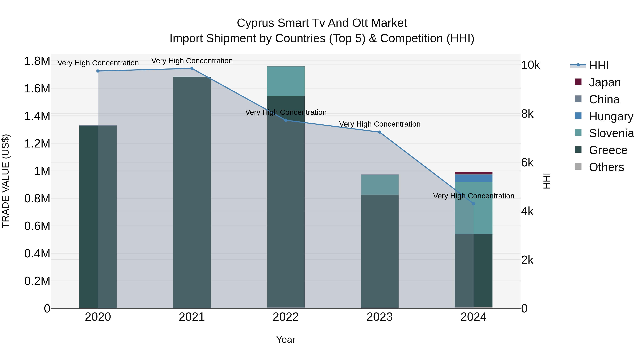644x362 pixels.
Task: Toggle the Hungary series in the legend
Action: [604, 116]
